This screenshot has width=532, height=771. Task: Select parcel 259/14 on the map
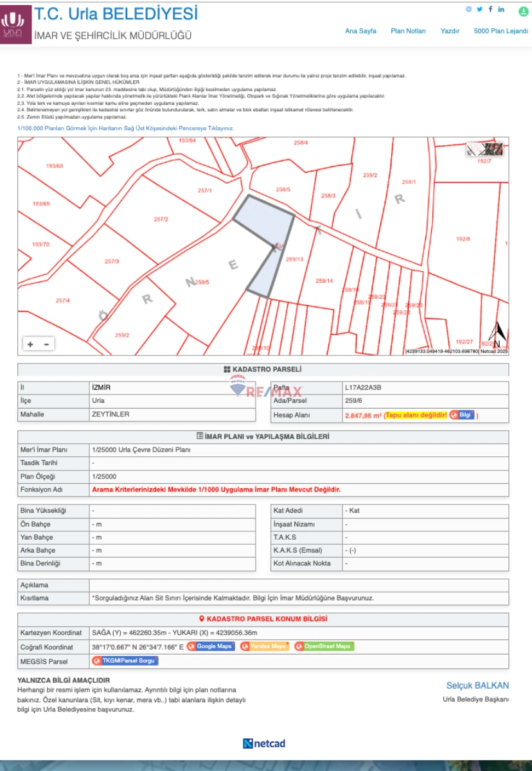[324, 281]
